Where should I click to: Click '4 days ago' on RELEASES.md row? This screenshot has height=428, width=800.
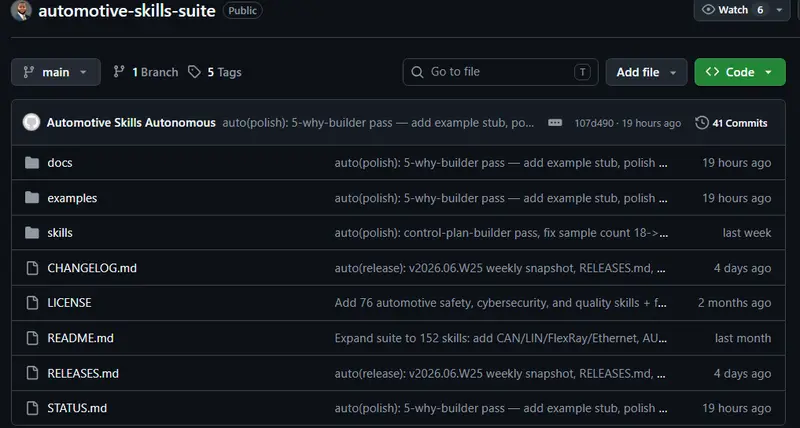click(x=742, y=373)
